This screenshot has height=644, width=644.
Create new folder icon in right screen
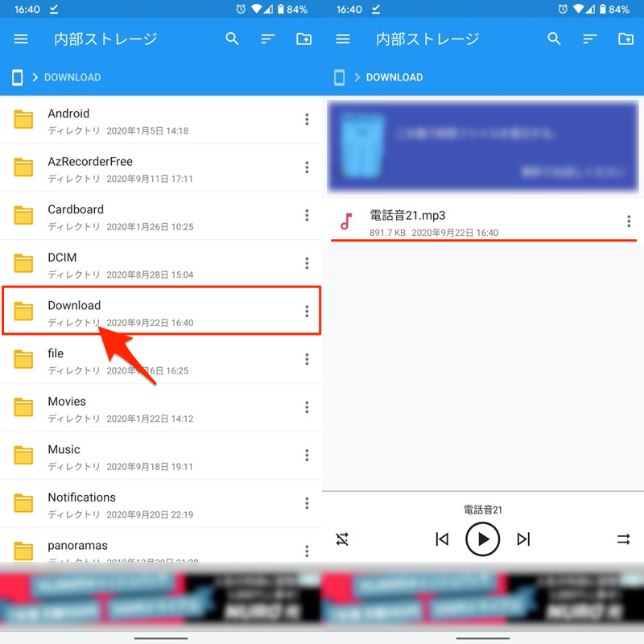click(x=625, y=39)
